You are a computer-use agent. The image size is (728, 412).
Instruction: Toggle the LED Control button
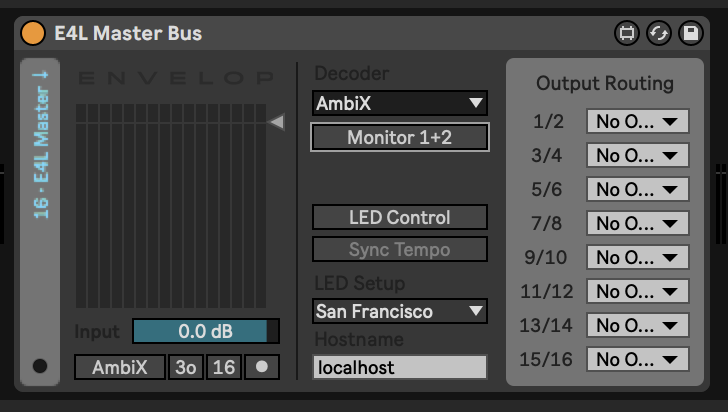400,217
